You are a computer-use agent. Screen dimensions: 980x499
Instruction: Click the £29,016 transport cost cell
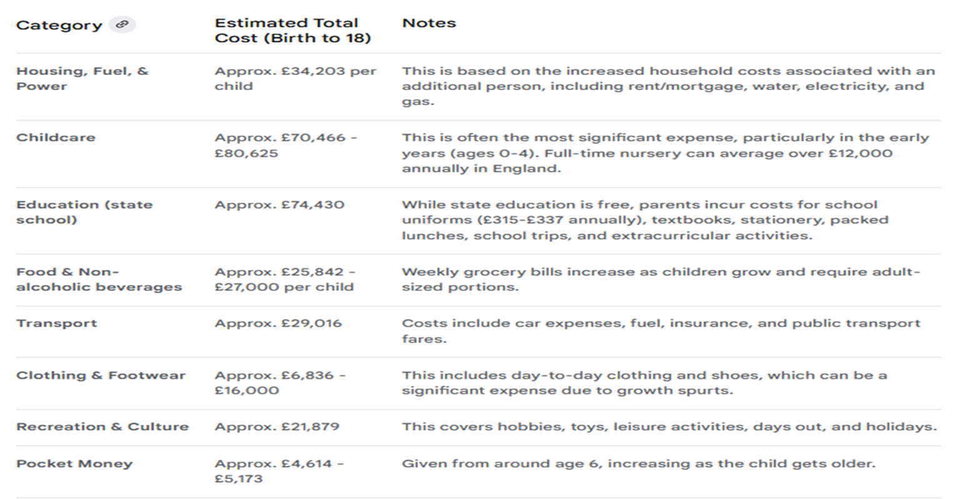278,323
